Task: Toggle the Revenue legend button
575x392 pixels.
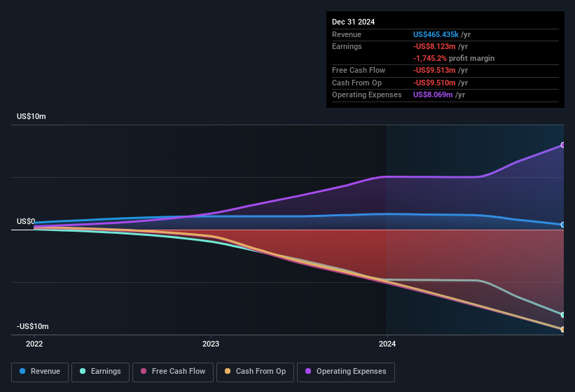Action: pyautogui.click(x=40, y=372)
